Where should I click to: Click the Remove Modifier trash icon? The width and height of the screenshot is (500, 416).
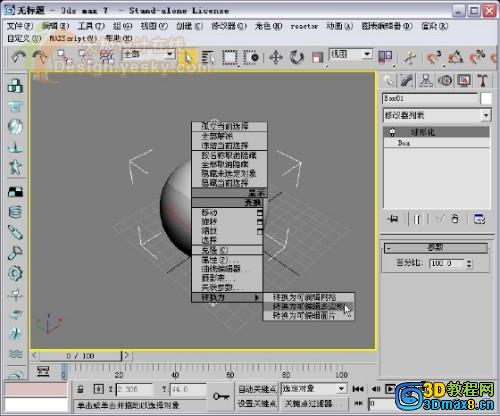455,219
